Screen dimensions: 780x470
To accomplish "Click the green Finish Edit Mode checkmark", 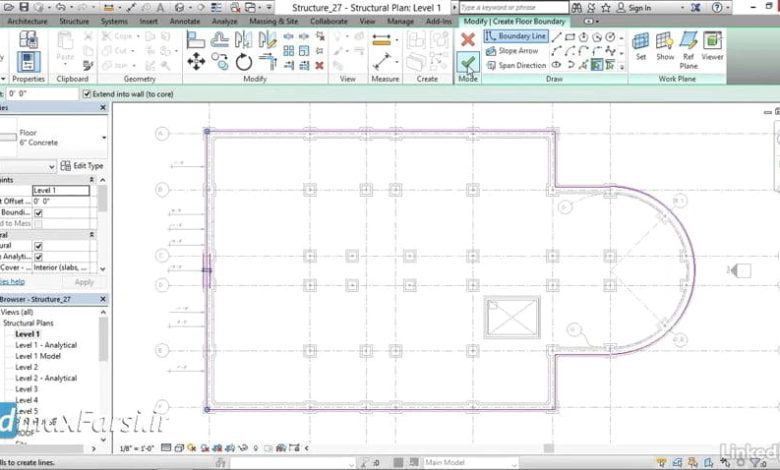I will [468, 63].
